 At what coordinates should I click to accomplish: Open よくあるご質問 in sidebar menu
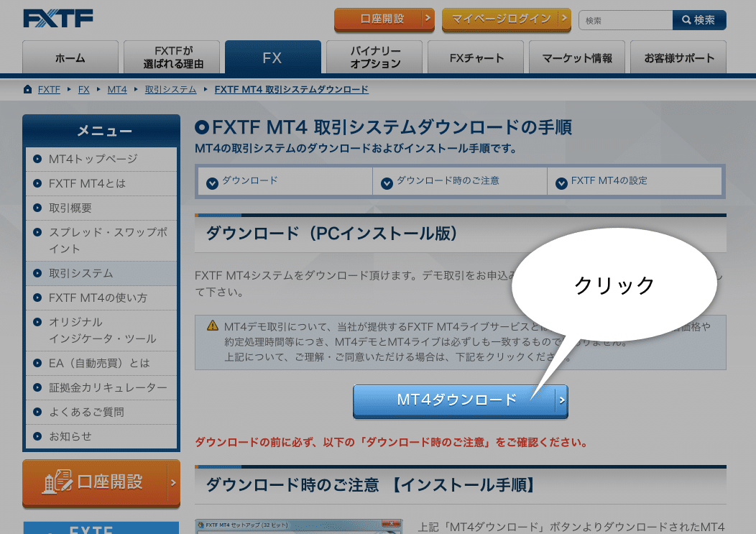click(x=101, y=412)
